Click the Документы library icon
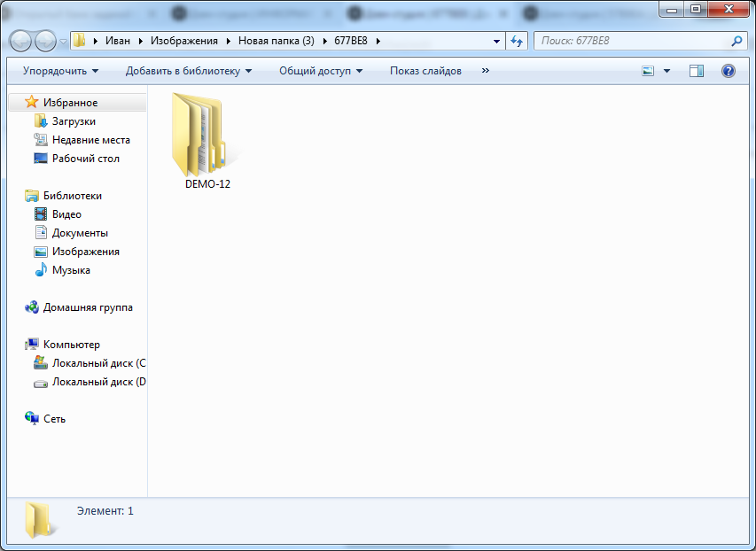This screenshot has width=756, height=551. pos(41,232)
